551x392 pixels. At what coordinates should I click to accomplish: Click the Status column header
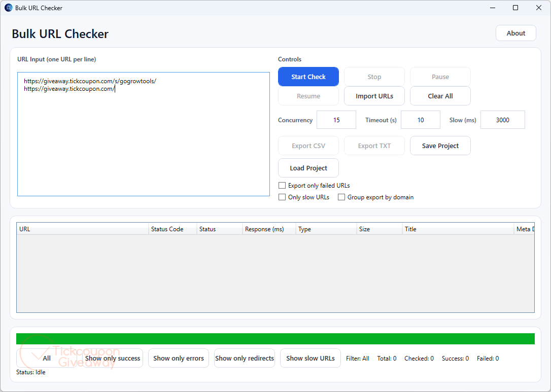(220, 229)
